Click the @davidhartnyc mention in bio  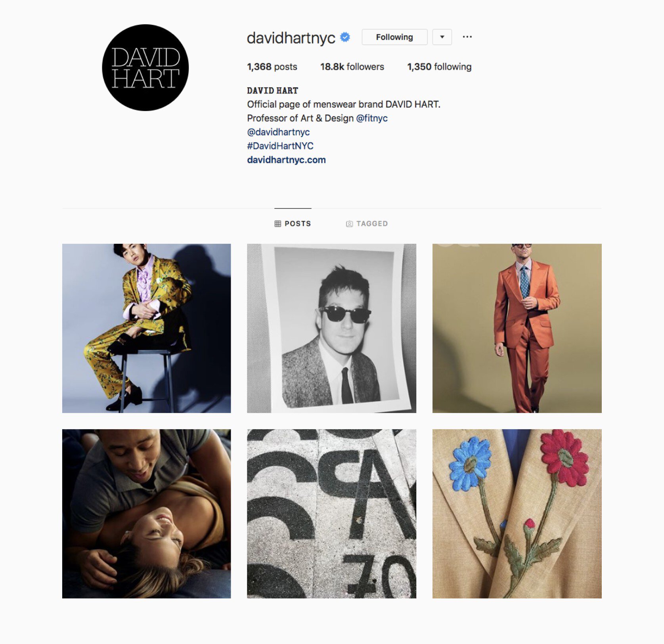pyautogui.click(x=278, y=132)
